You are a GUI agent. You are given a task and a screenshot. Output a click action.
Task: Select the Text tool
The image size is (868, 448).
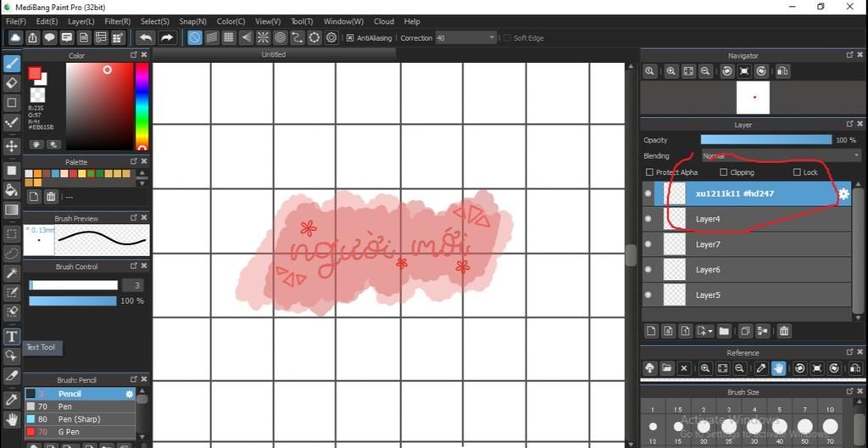coord(12,337)
